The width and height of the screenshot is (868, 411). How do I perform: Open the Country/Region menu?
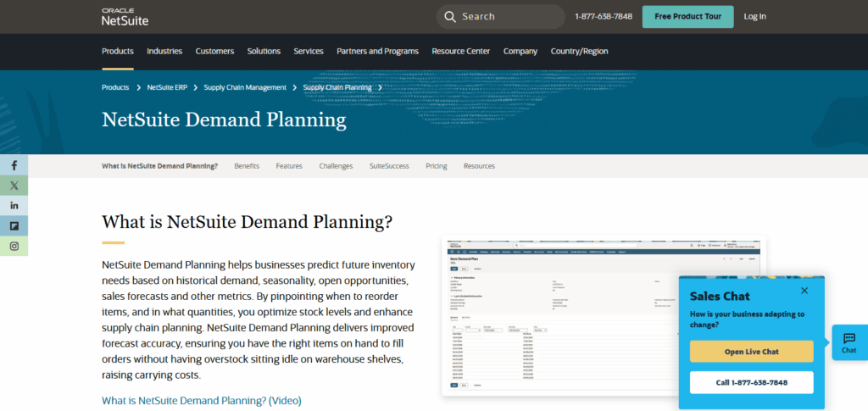[x=580, y=51]
